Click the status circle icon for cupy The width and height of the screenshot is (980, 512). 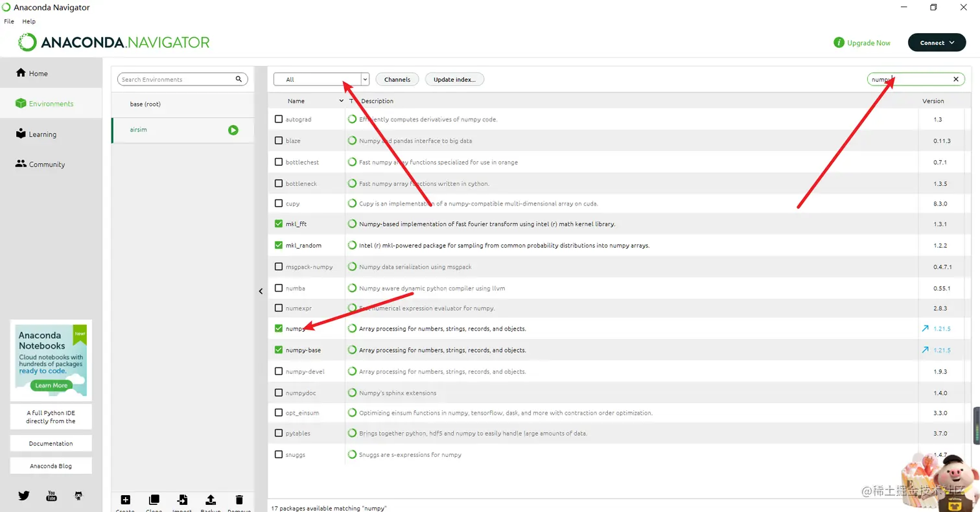coord(353,204)
